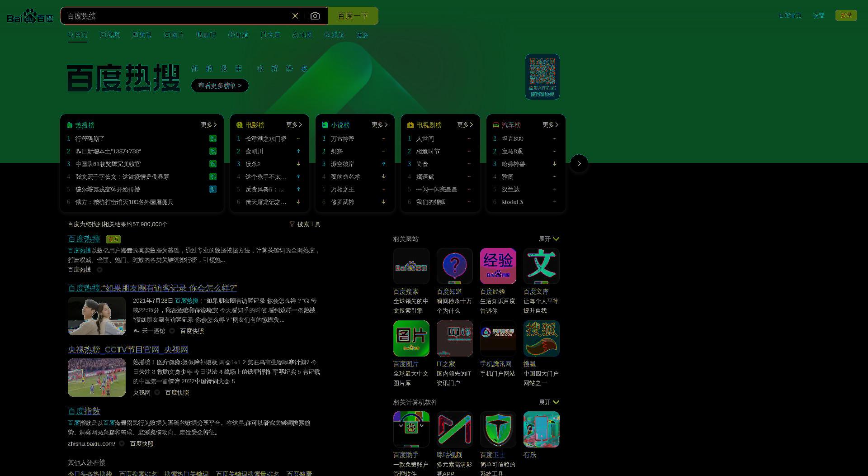Image resolution: width=868 pixels, height=476 pixels.
Task: Open related search 今日头条热搜榜
Action: (90, 473)
